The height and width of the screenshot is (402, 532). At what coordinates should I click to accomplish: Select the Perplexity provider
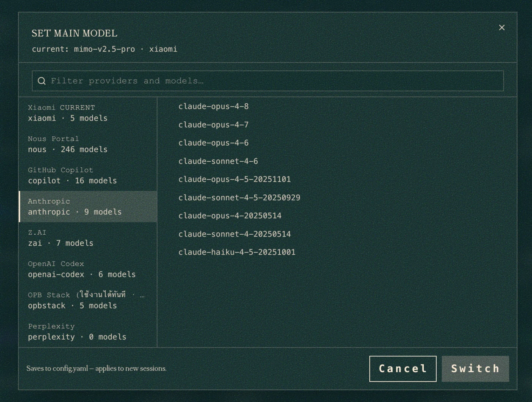pos(88,331)
